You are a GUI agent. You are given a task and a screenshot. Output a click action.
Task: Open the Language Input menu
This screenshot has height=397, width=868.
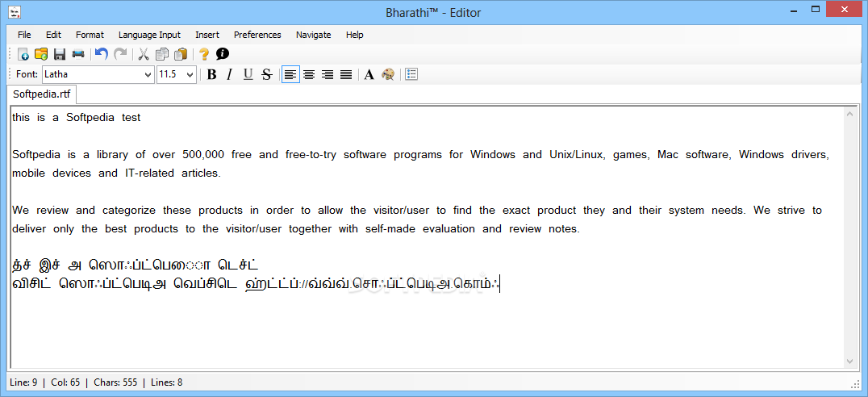pos(149,35)
